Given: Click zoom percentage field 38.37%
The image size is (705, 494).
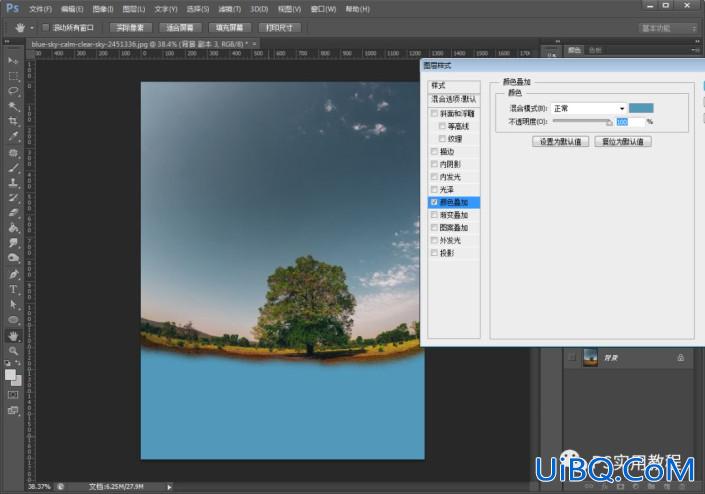Looking at the screenshot, I should point(40,487).
